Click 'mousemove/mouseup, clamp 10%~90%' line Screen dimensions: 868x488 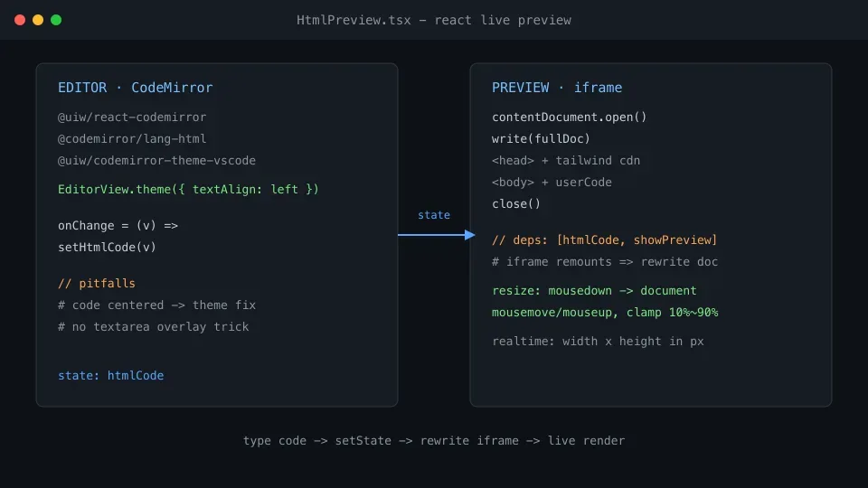tap(605, 313)
